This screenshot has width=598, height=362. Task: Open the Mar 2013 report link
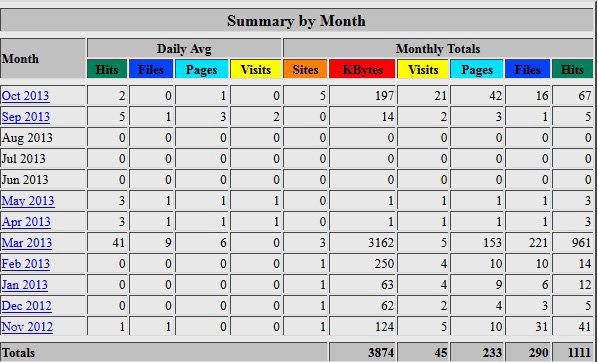coord(27,243)
